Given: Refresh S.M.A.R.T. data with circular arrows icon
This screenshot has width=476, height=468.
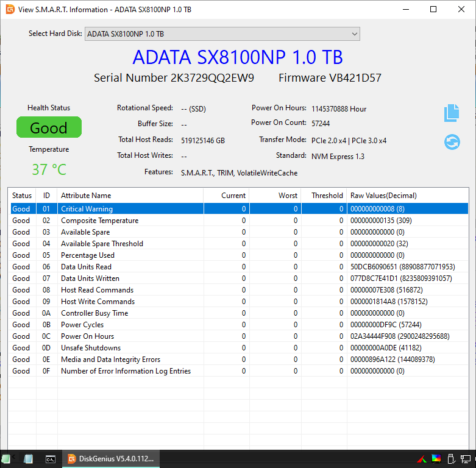Looking at the screenshot, I should [x=452, y=142].
